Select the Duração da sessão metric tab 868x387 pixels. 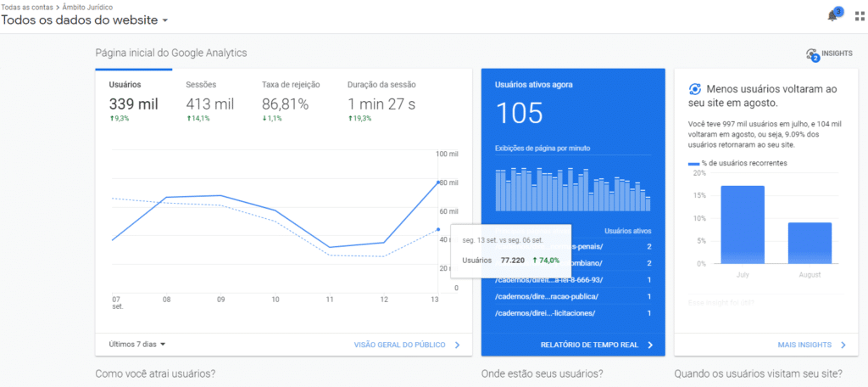tap(381, 103)
